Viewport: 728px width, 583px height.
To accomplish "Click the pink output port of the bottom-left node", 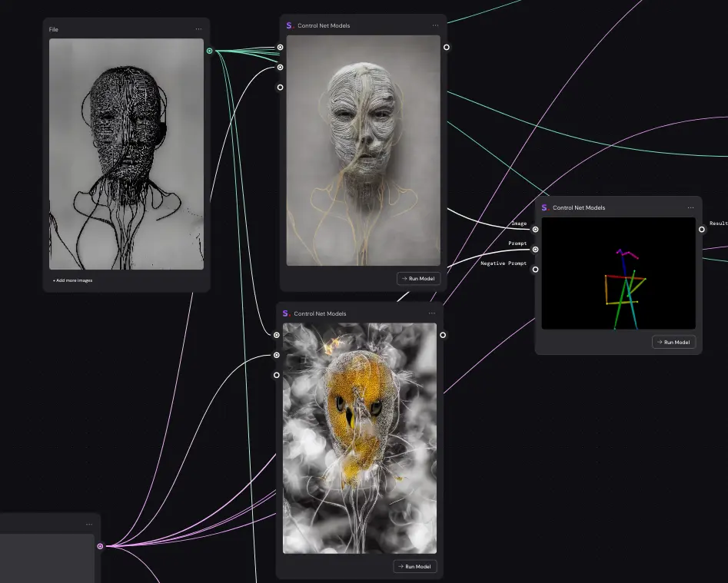I will tap(100, 546).
